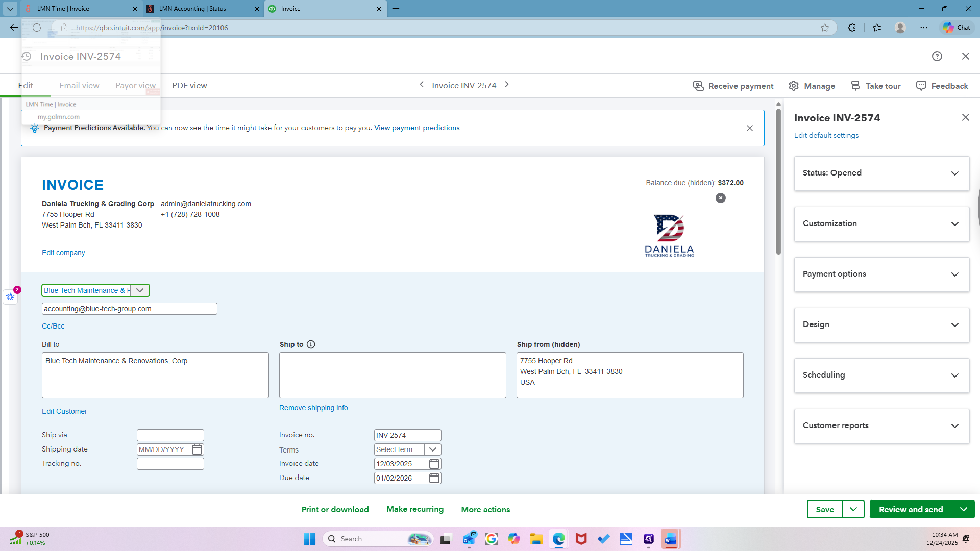This screenshot has height=551, width=980.
Task: Expand the Scheduling section
Action: click(x=881, y=375)
